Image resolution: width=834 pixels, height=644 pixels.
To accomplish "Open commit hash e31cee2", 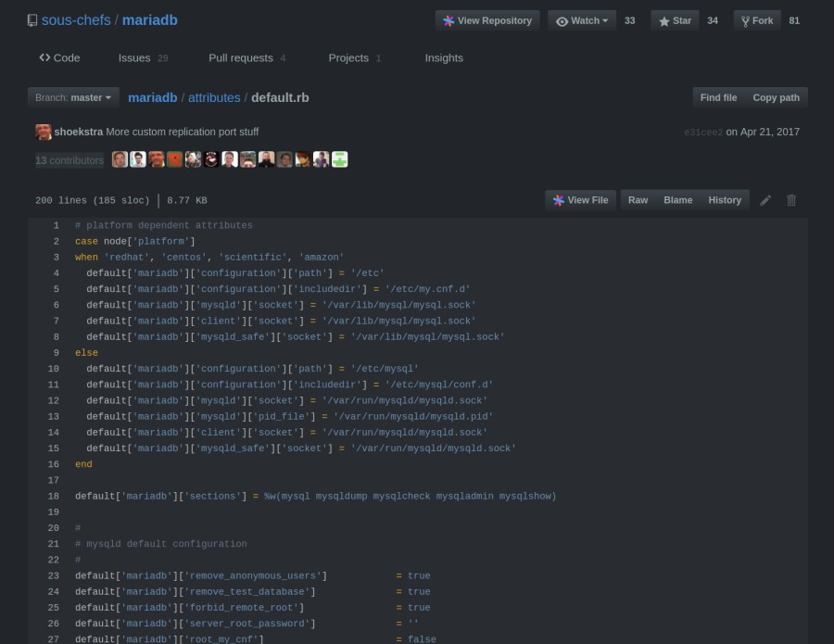I will click(703, 133).
